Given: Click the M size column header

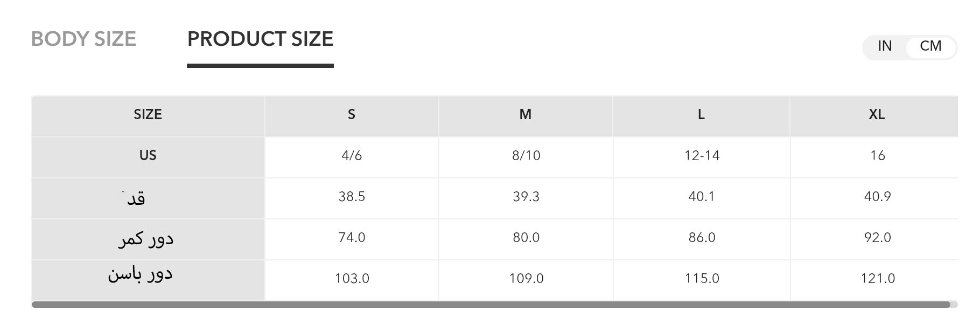Looking at the screenshot, I should click(526, 115).
